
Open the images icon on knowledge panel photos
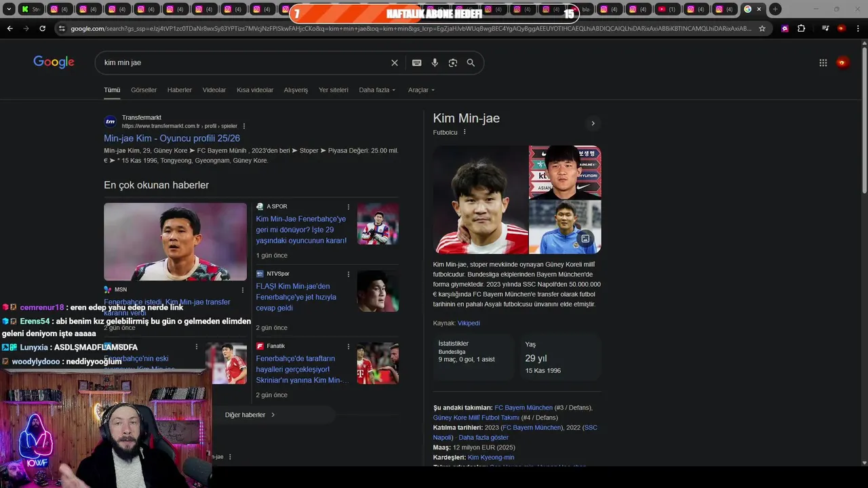(x=585, y=238)
